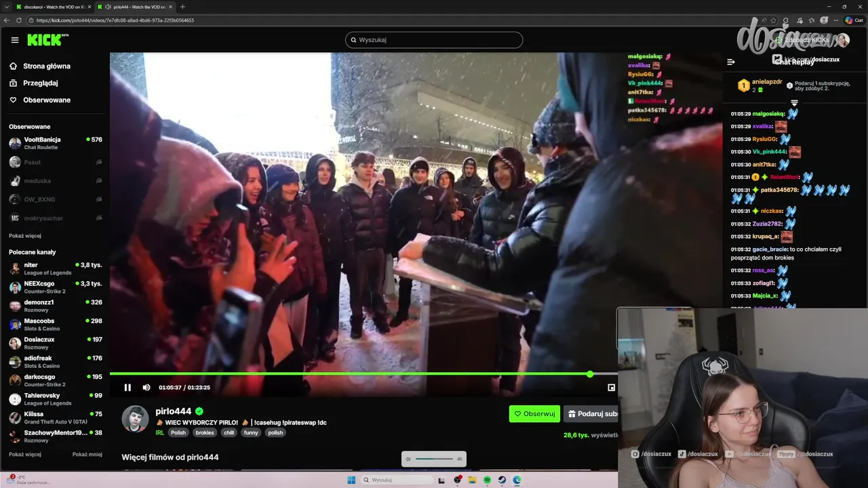Open Spotify from taskbar
Screen dimensions: 868x488
(x=488, y=480)
